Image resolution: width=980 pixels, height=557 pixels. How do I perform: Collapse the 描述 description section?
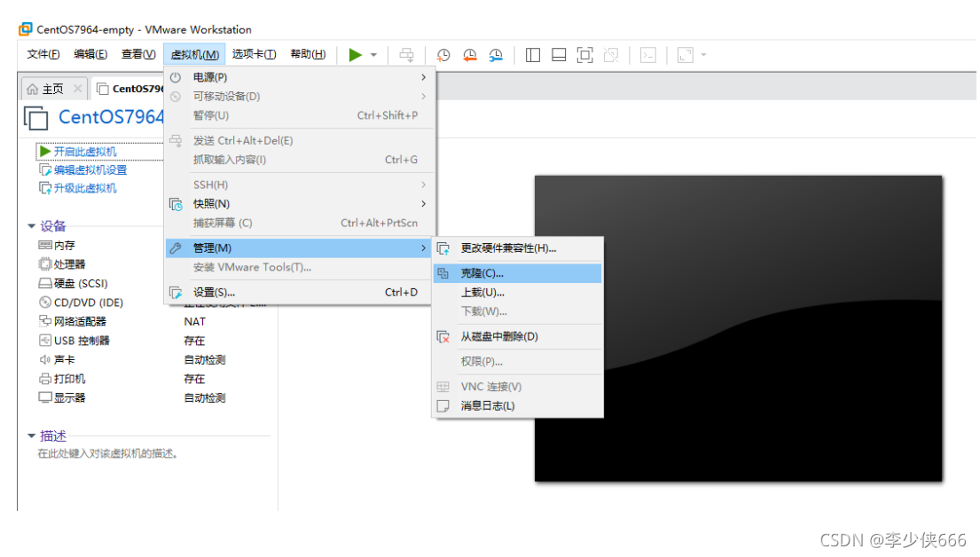[x=31, y=435]
